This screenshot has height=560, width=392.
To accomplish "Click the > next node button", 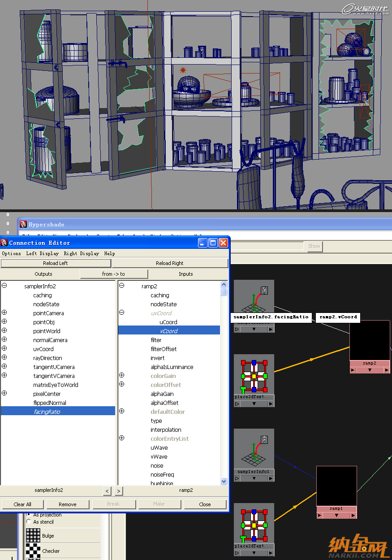I will point(118,491).
